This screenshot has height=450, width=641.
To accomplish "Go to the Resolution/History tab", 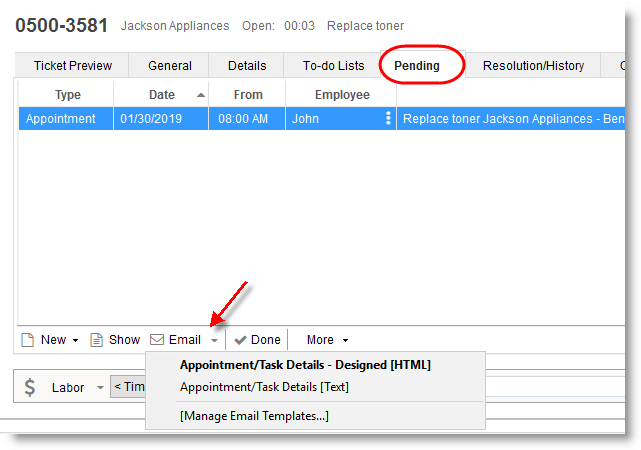I will (x=533, y=66).
